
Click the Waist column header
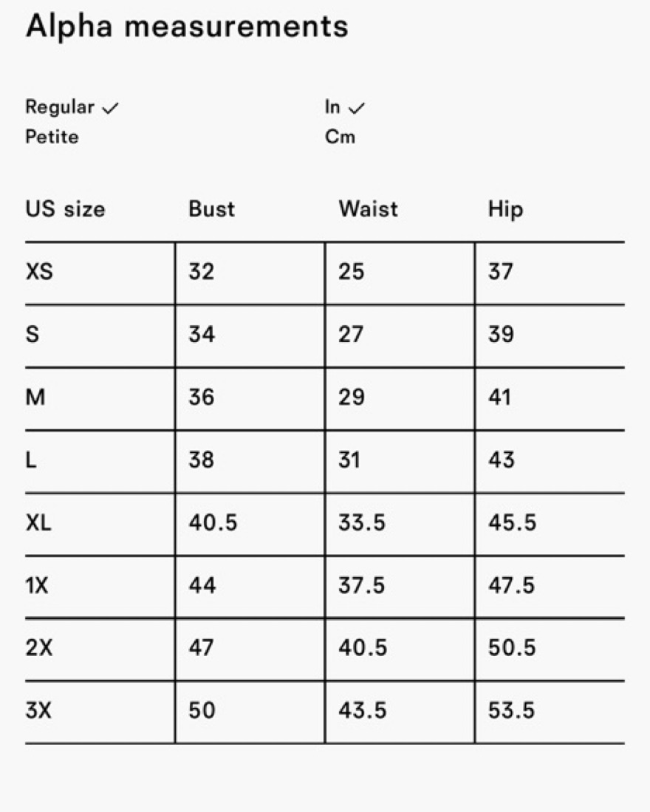pyautogui.click(x=369, y=209)
